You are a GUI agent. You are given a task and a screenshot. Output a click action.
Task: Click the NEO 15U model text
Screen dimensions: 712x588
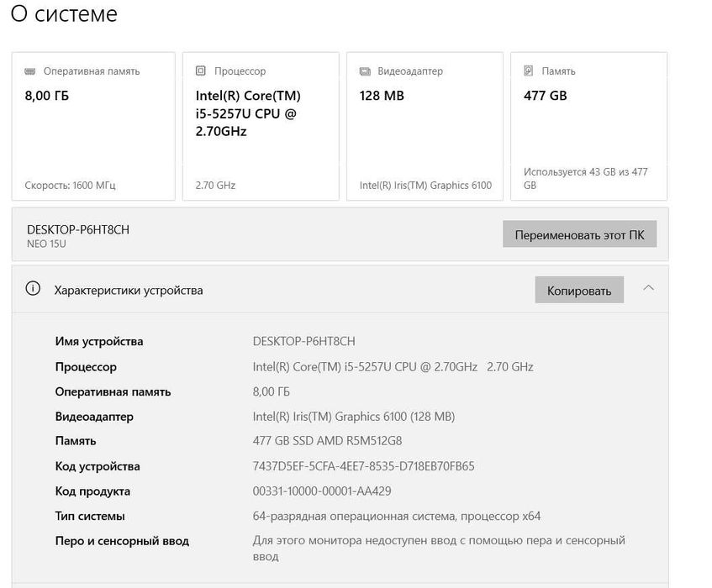point(46,244)
